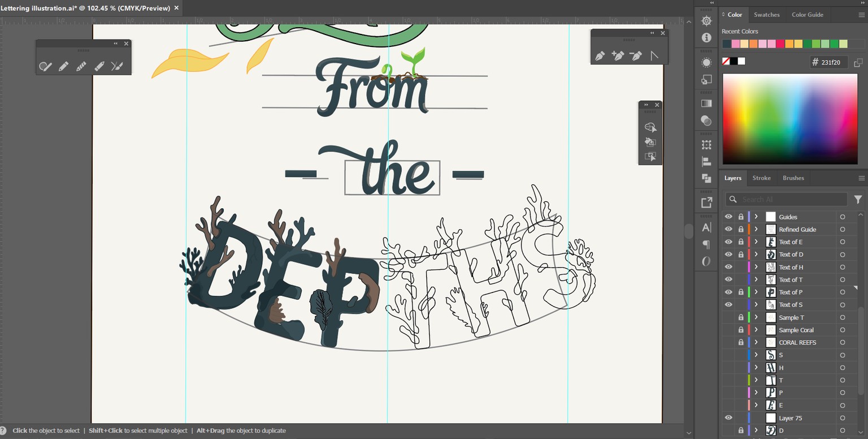This screenshot has width=868, height=439.
Task: Expand the Text of P layer
Action: (756, 292)
